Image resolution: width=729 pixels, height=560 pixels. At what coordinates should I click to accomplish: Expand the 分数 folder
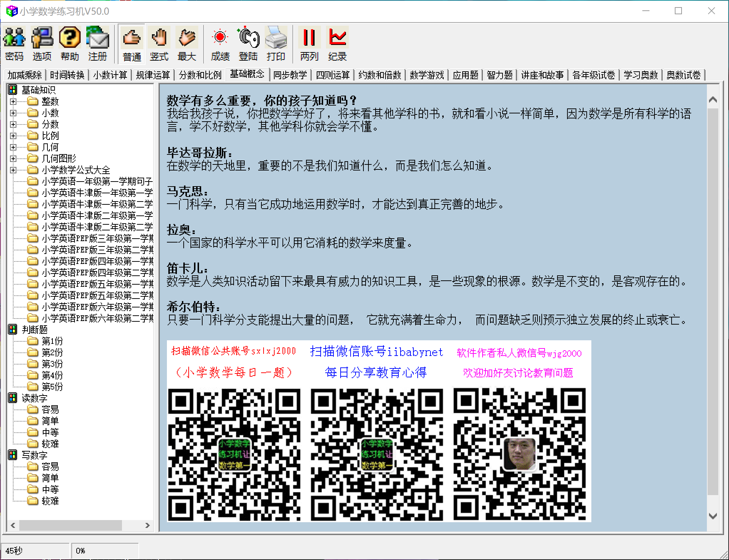click(x=13, y=124)
